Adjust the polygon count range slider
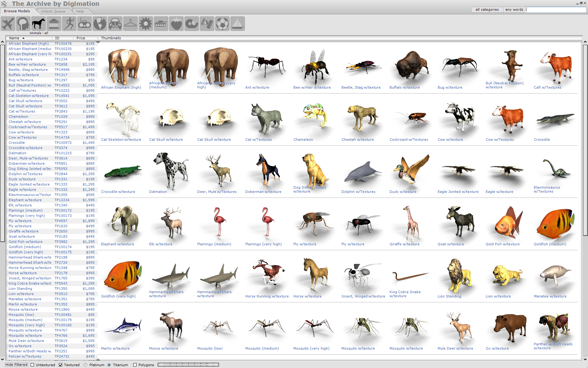The width and height of the screenshot is (588, 368). 188,365
